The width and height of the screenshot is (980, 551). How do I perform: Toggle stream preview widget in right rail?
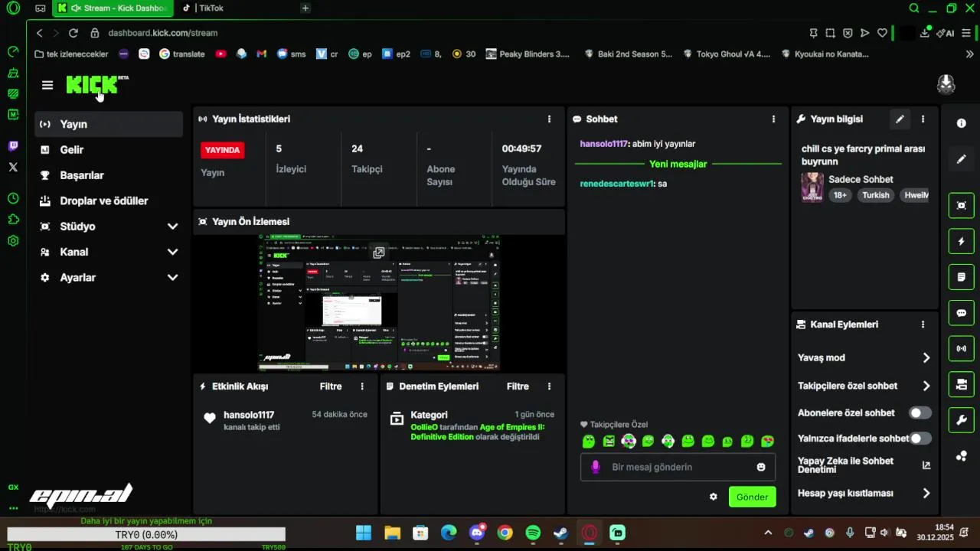pyautogui.click(x=962, y=205)
